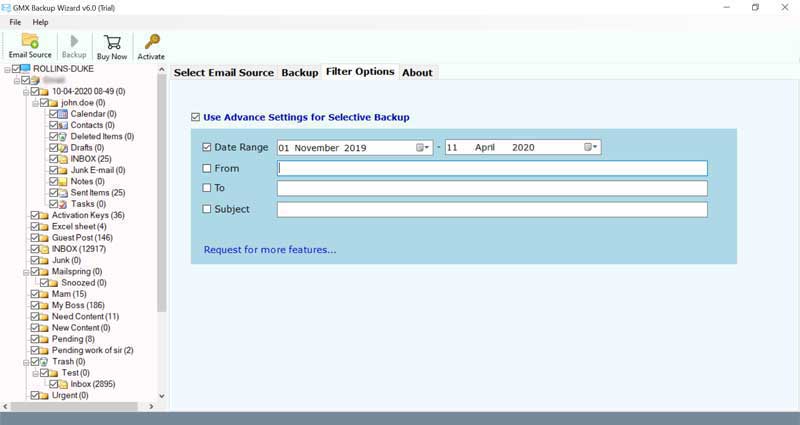Image resolution: width=800 pixels, height=425 pixels.
Task: Click the Request for more features link
Action: (270, 249)
